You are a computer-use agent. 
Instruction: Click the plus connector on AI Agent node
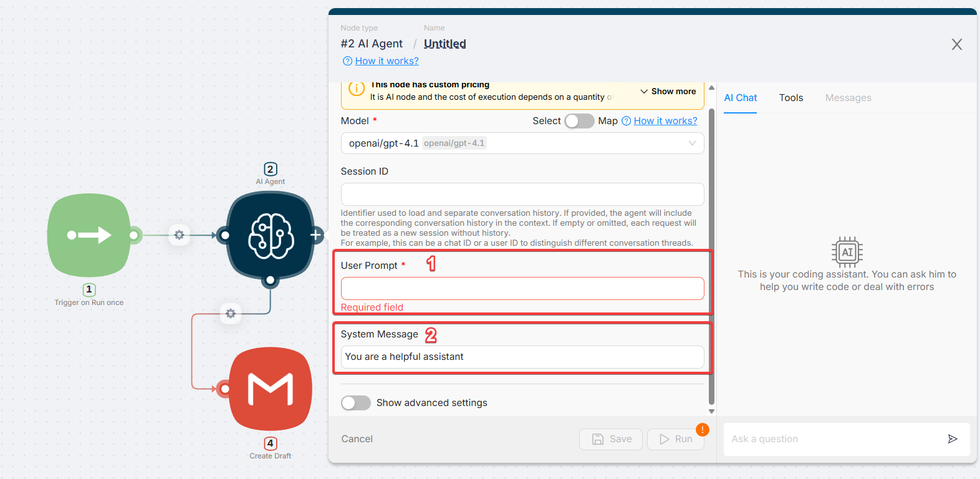click(x=316, y=235)
